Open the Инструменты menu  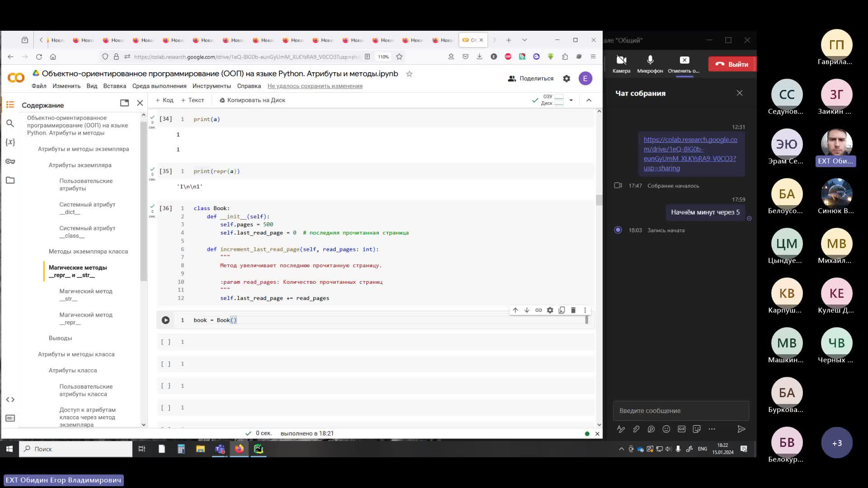click(212, 86)
